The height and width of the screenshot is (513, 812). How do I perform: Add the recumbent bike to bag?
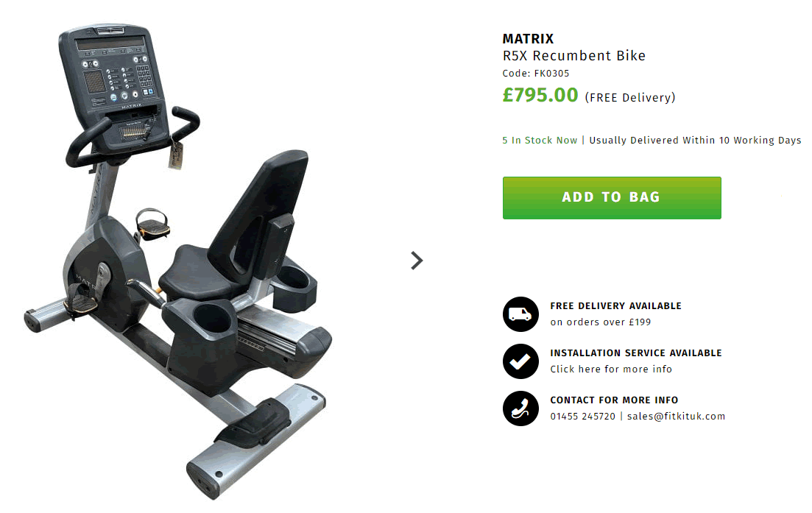pyautogui.click(x=612, y=198)
